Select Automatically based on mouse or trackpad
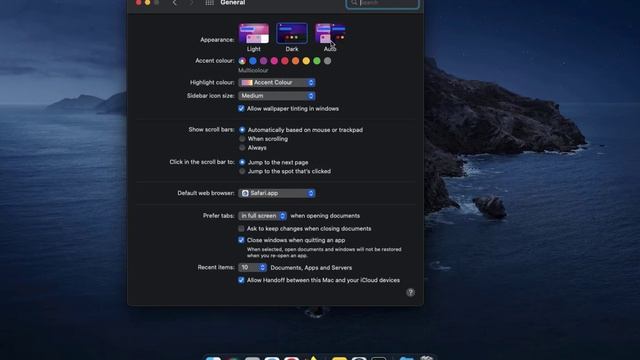640x360 pixels. pyautogui.click(x=242, y=130)
